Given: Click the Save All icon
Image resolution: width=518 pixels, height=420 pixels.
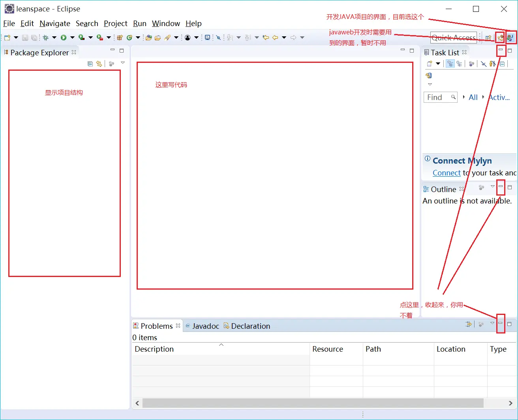Looking at the screenshot, I should pos(34,38).
